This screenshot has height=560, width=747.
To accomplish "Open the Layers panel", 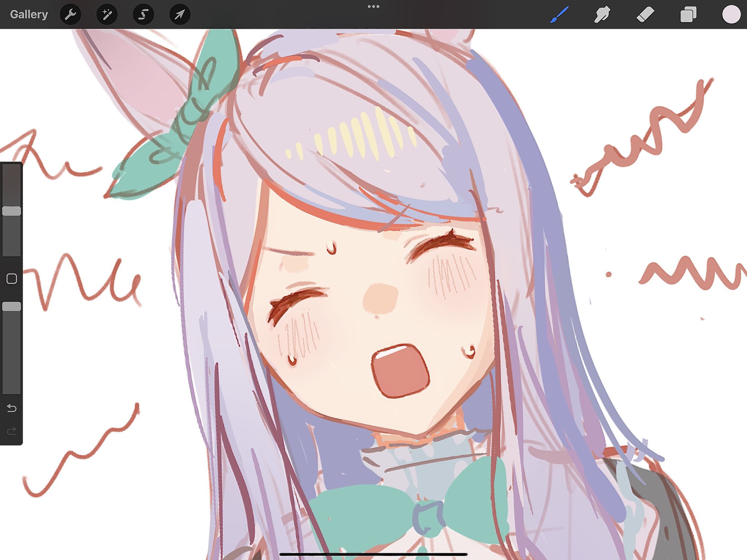I will [x=688, y=15].
